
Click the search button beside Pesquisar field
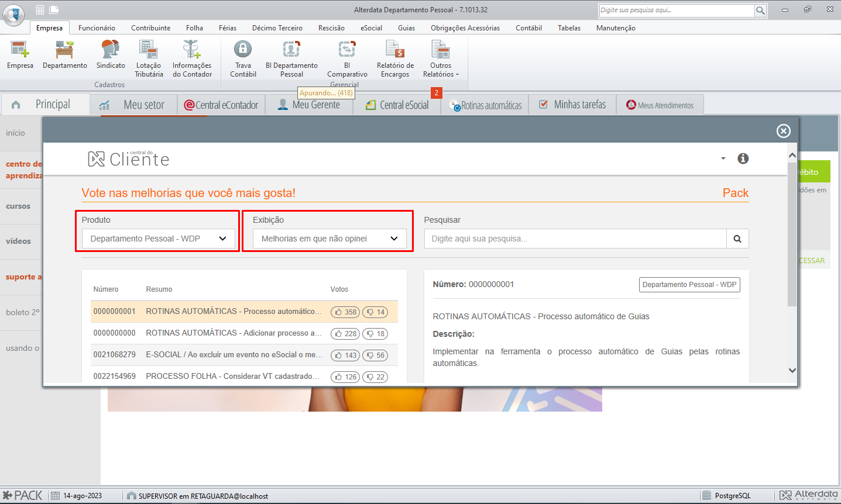pyautogui.click(x=737, y=239)
